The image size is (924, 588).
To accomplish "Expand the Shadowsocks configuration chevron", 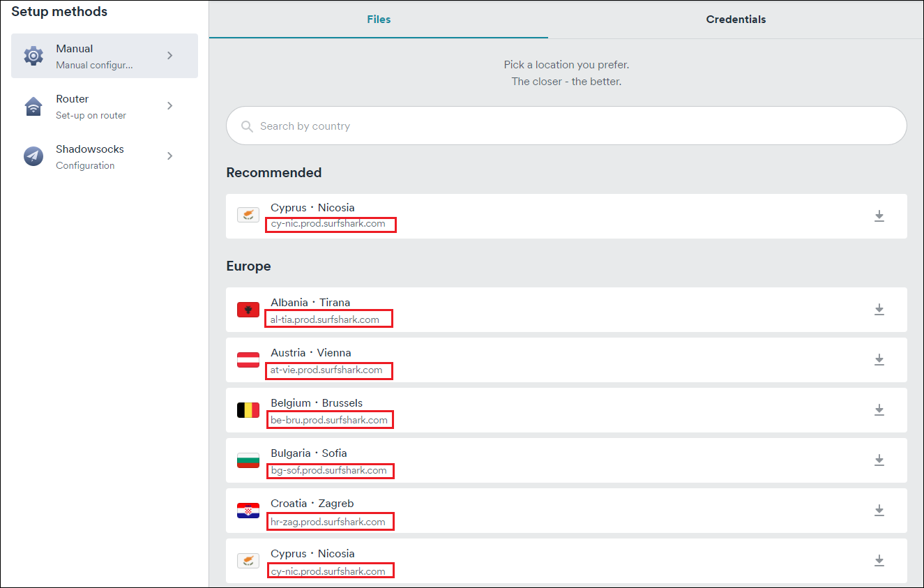I will [170, 156].
